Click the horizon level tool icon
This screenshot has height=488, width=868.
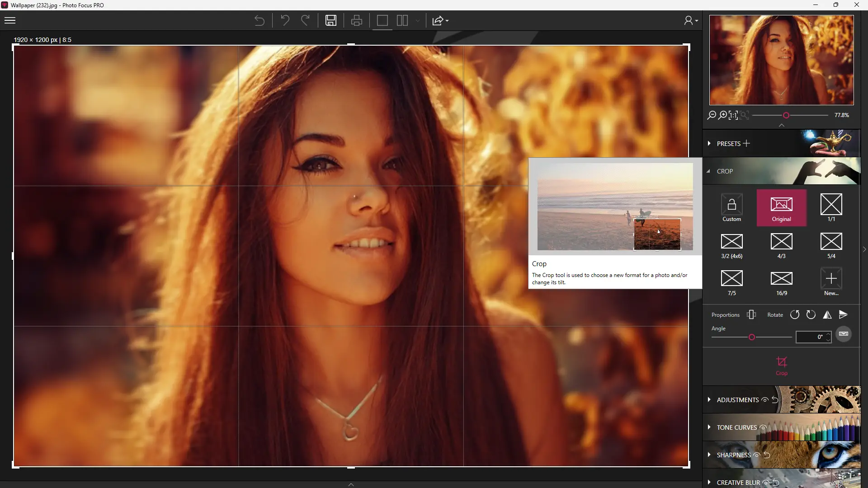[844, 334]
